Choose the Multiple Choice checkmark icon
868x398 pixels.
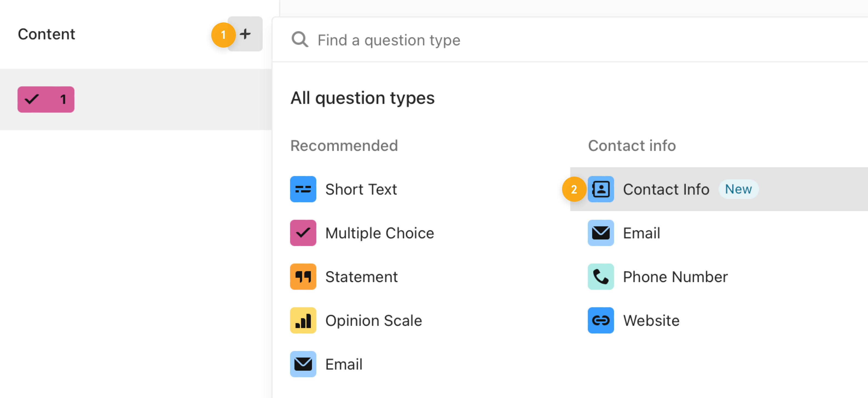coord(303,233)
